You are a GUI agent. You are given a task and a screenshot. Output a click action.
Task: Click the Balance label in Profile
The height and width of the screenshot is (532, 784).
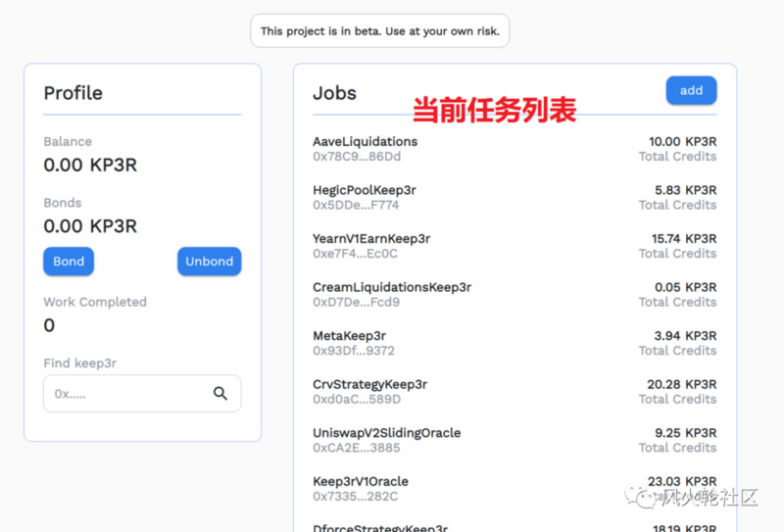(68, 141)
